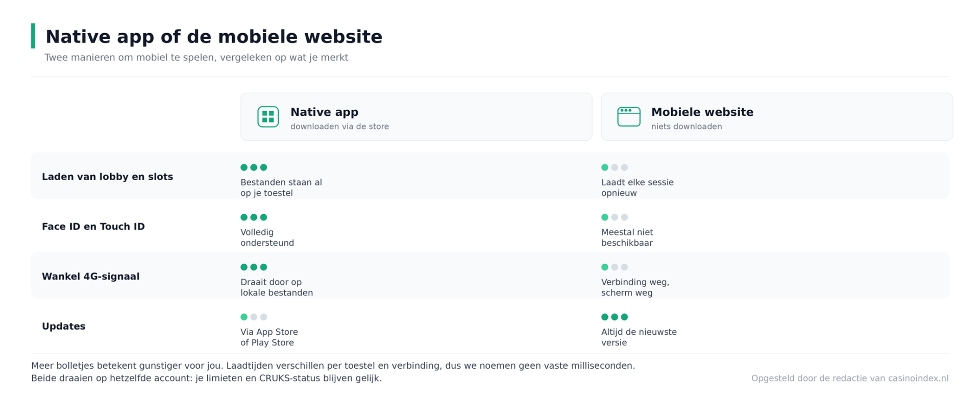Click rating dots above 'Via App Store'
Image resolution: width=980 pixels, height=401 pixels.
point(254,317)
